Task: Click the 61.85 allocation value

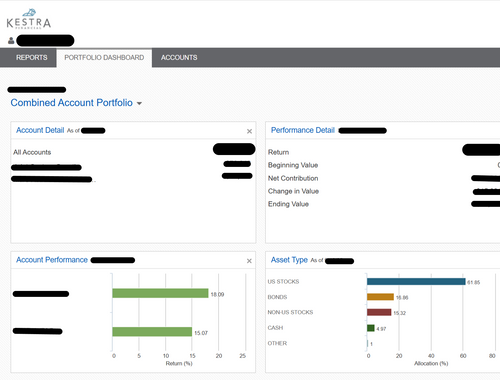Action: click(x=473, y=282)
